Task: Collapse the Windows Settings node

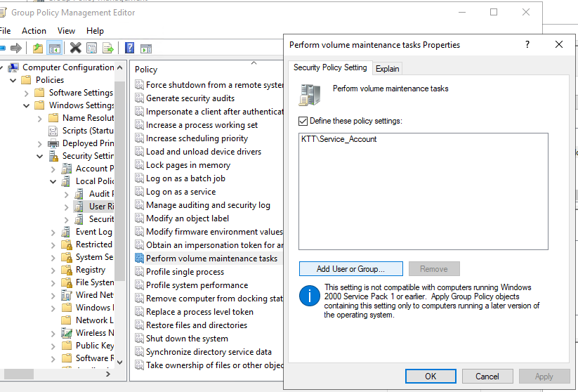Action: click(27, 105)
